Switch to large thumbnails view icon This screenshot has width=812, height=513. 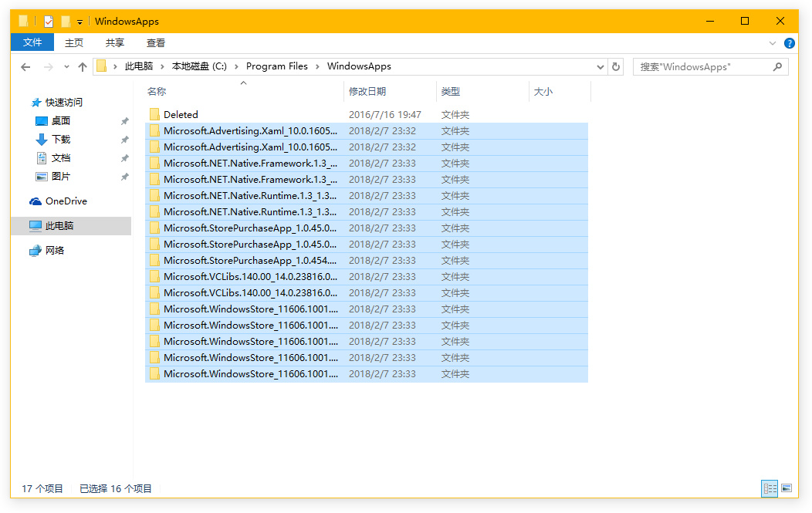[x=787, y=488]
